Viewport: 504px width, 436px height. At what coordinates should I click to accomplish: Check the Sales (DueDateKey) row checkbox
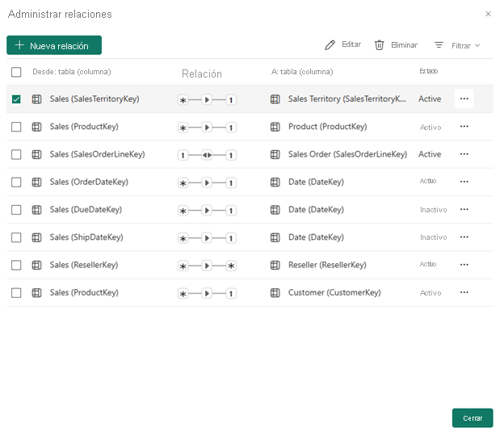pos(16,210)
